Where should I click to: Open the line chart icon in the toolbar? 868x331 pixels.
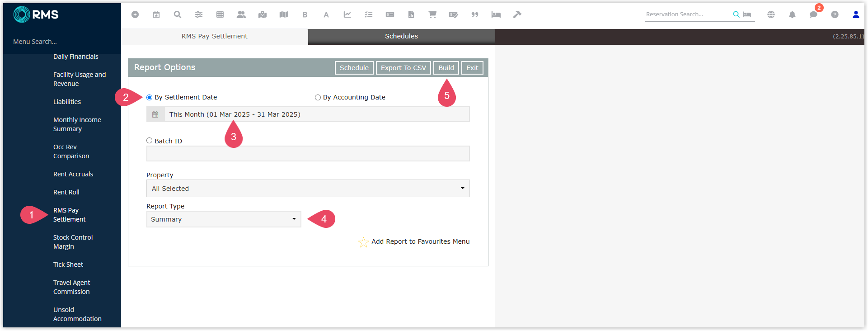347,14
